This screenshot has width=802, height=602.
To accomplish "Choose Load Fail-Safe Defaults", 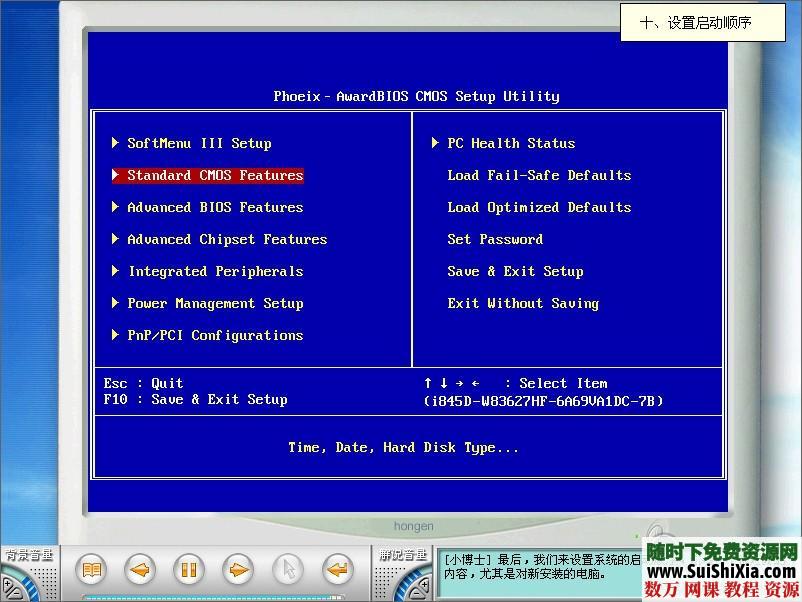I will coord(539,175).
